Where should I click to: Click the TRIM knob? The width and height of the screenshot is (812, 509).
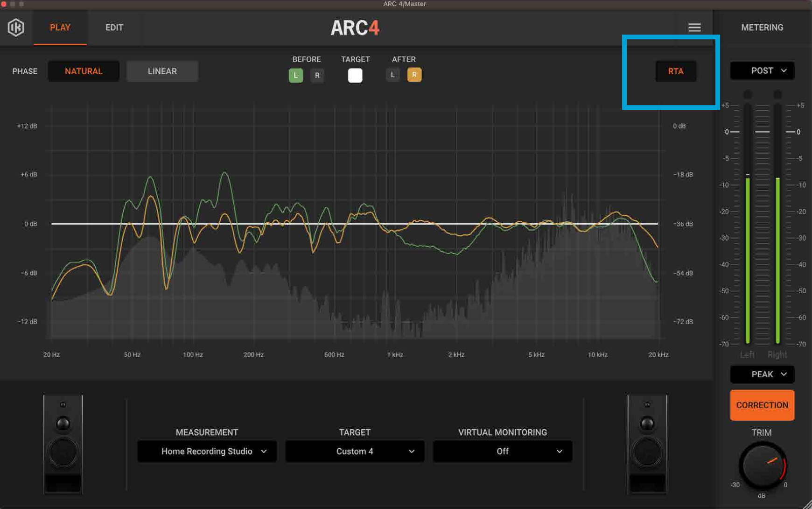(763, 466)
